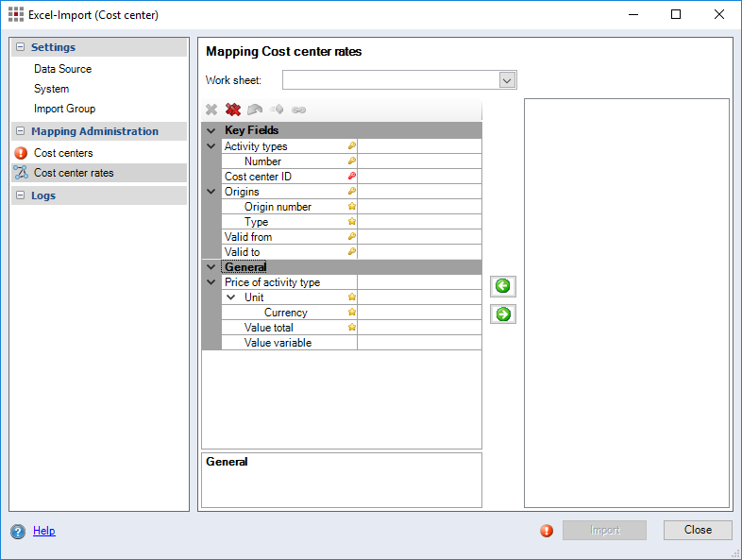The height and width of the screenshot is (560, 742).
Task: Click the red delete-all mappings icon
Action: point(233,110)
